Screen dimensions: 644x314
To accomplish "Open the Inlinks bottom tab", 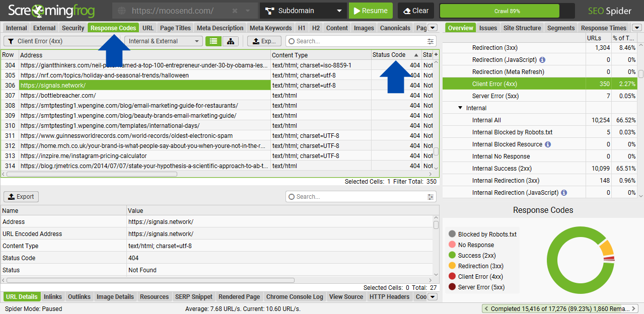I will [x=53, y=297].
